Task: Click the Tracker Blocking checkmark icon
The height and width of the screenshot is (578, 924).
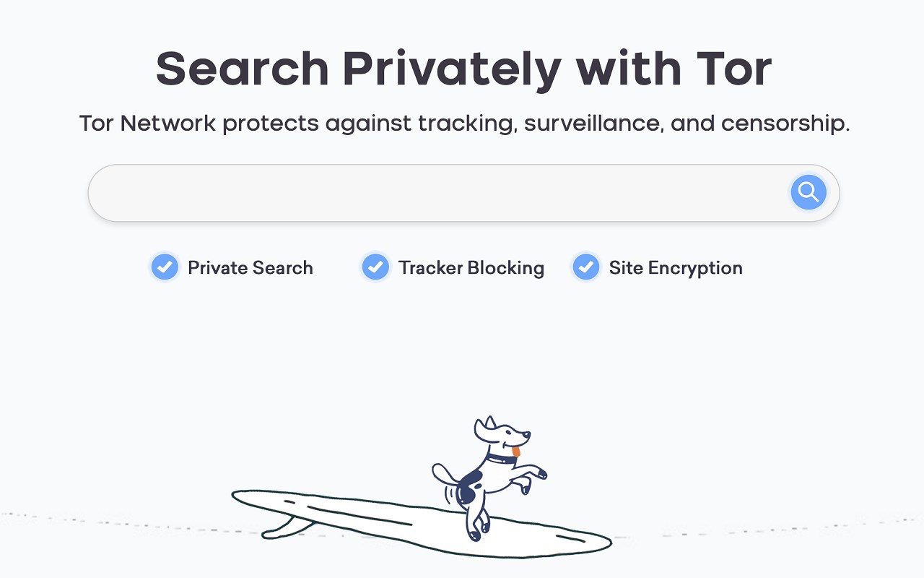Action: click(x=375, y=267)
